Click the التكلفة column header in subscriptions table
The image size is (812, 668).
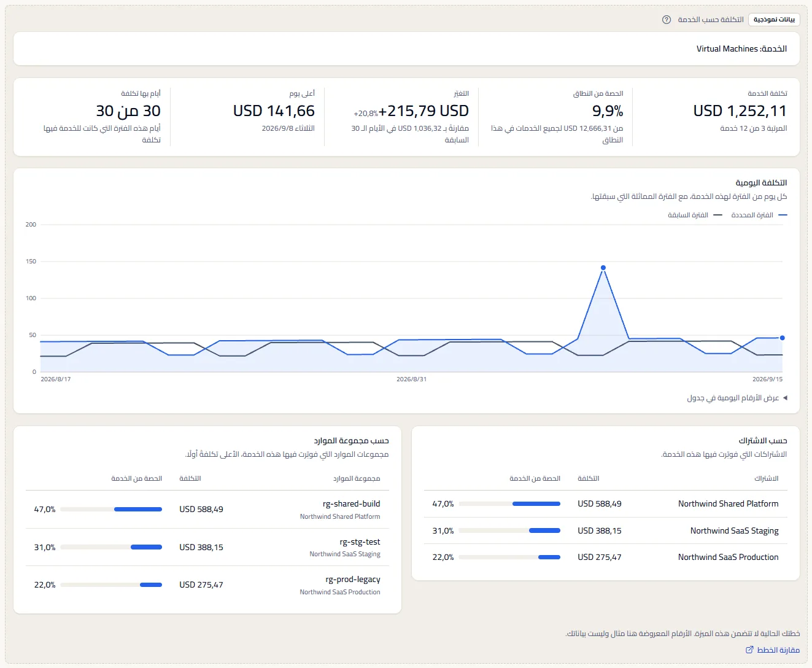[x=588, y=478]
